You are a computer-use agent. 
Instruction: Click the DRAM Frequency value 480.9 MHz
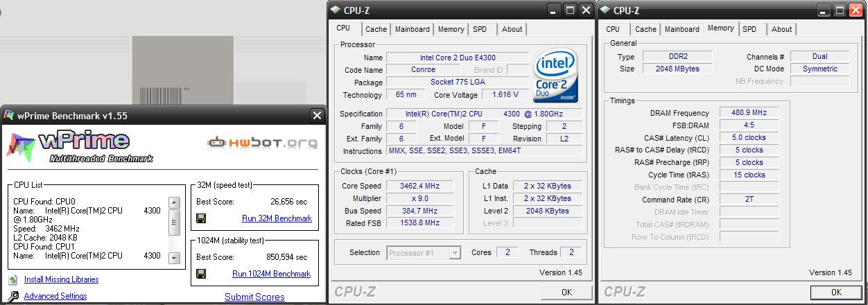pos(749,113)
